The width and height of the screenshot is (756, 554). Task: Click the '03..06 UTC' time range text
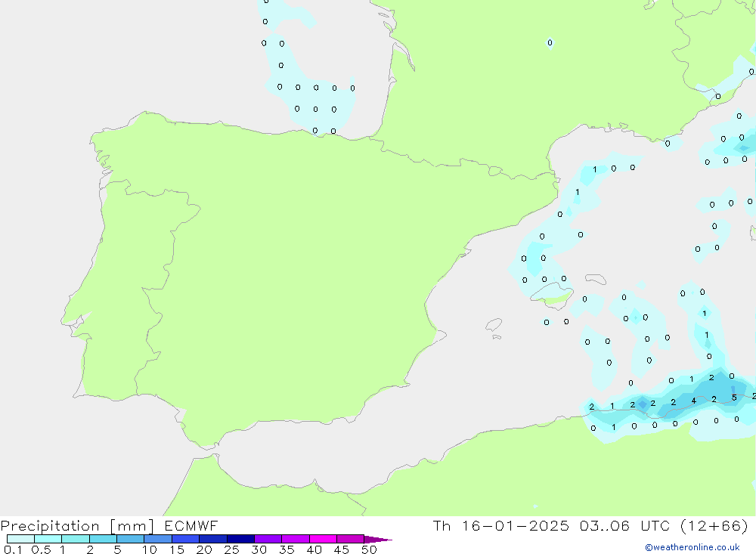(627, 526)
